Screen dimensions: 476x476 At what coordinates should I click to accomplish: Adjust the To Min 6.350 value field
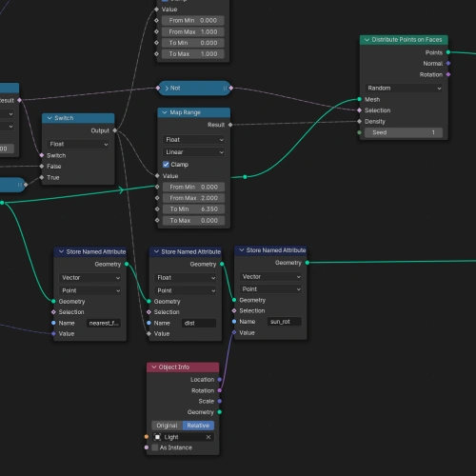click(x=193, y=209)
